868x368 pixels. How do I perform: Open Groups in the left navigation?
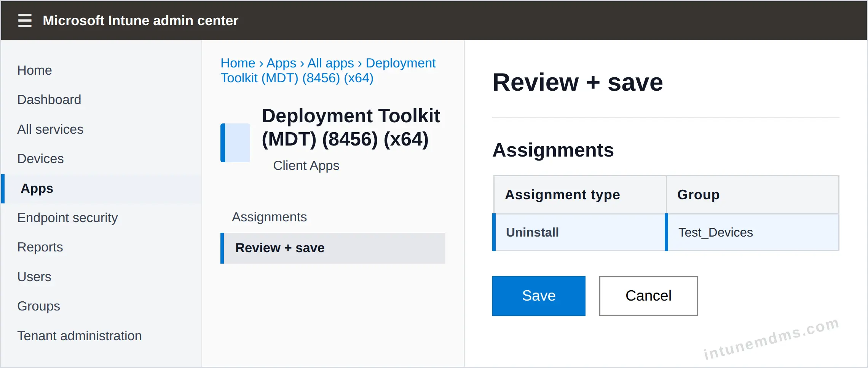(38, 306)
